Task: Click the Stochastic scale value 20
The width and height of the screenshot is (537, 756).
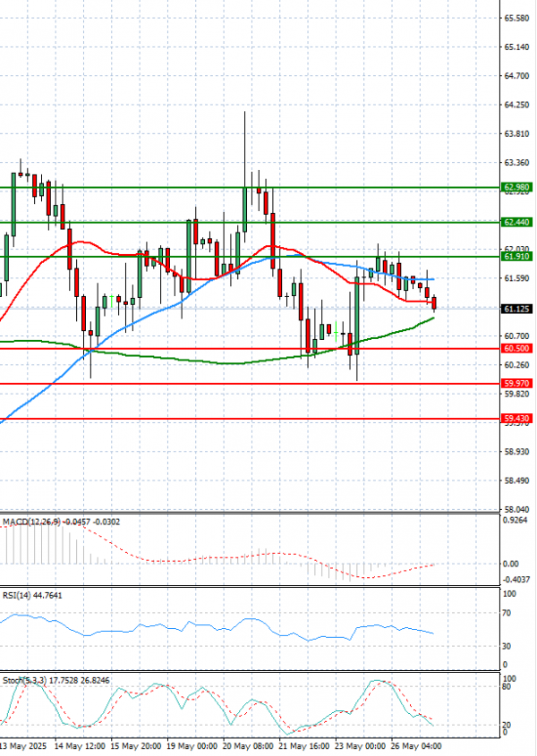Action: (x=507, y=726)
